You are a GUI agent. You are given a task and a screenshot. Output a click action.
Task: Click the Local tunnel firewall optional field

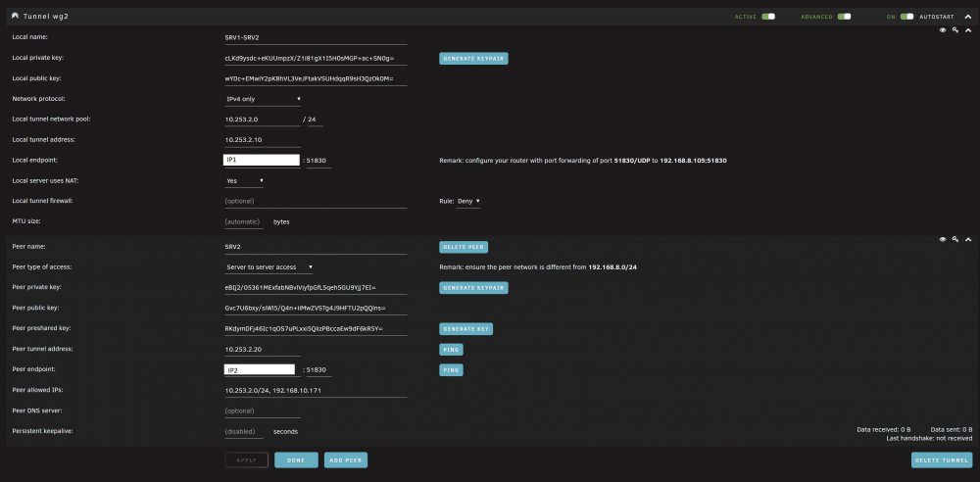317,201
